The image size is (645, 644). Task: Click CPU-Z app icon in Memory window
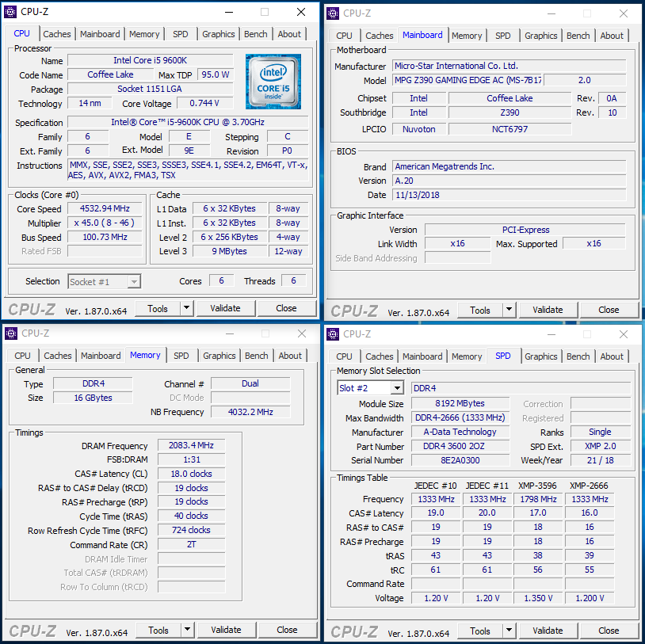point(11,333)
